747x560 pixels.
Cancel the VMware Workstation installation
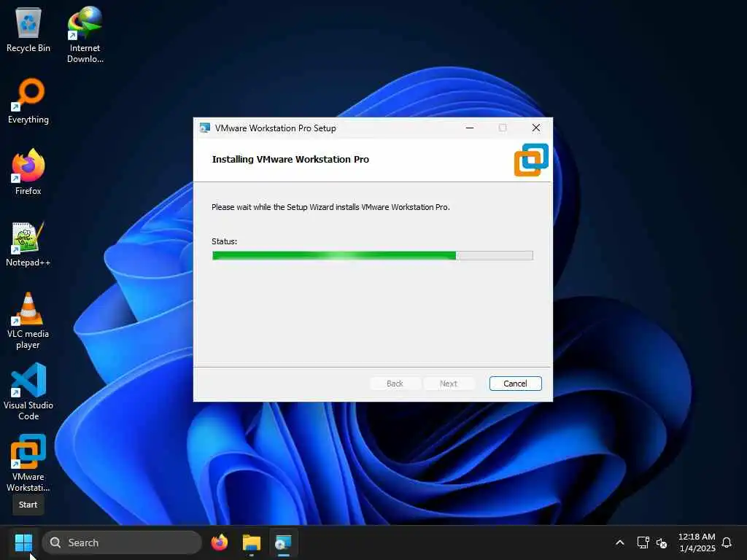516,384
